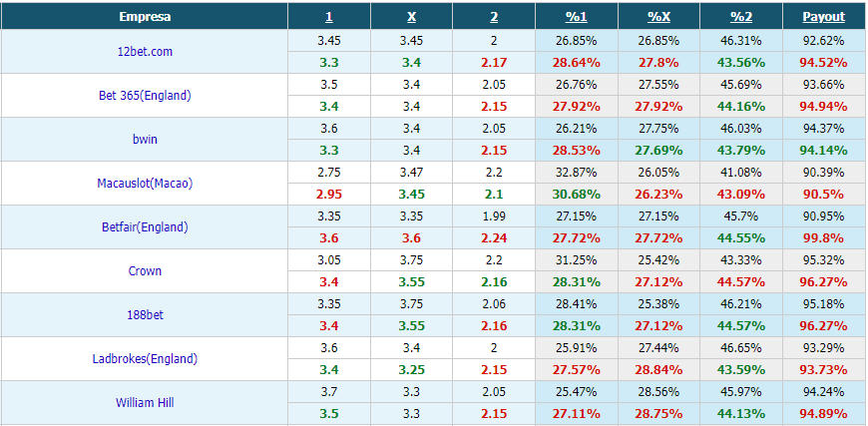
Task: Click the Empresa header cell
Action: coord(145,17)
